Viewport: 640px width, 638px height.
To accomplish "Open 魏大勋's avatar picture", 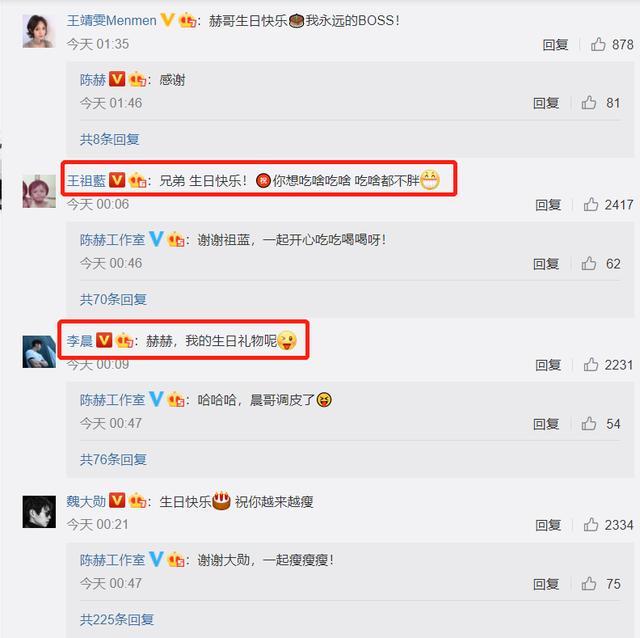I will [39, 511].
